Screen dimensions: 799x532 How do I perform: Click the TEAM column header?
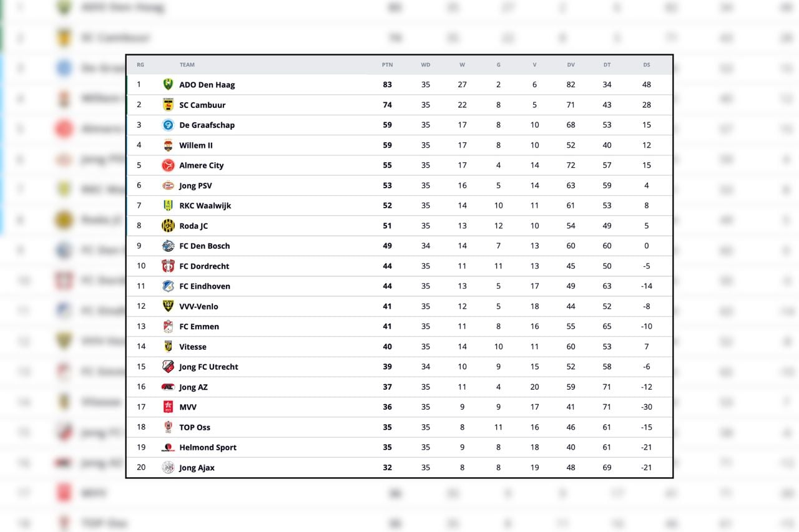point(187,64)
